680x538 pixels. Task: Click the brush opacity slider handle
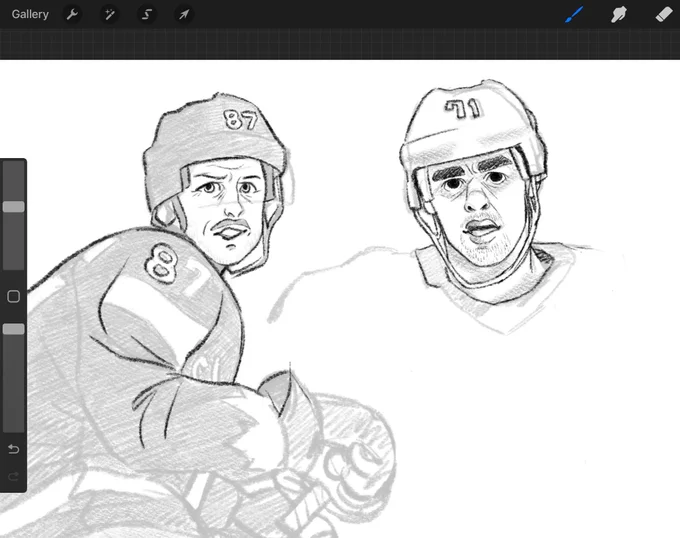coord(13,329)
